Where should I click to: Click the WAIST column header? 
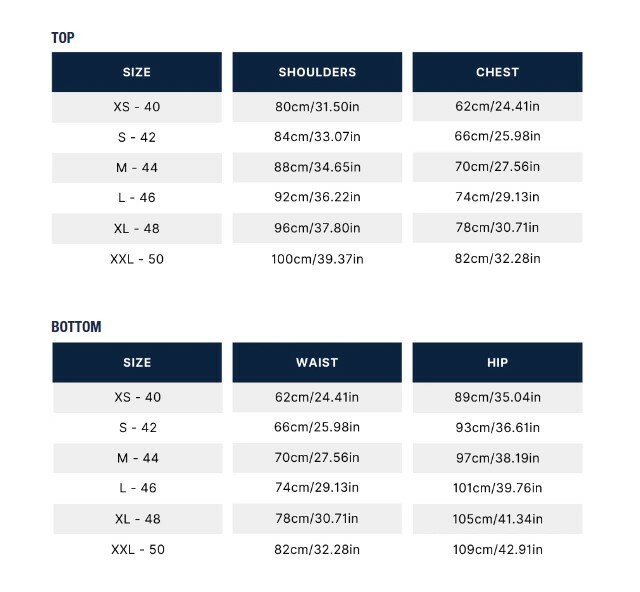[x=317, y=362]
